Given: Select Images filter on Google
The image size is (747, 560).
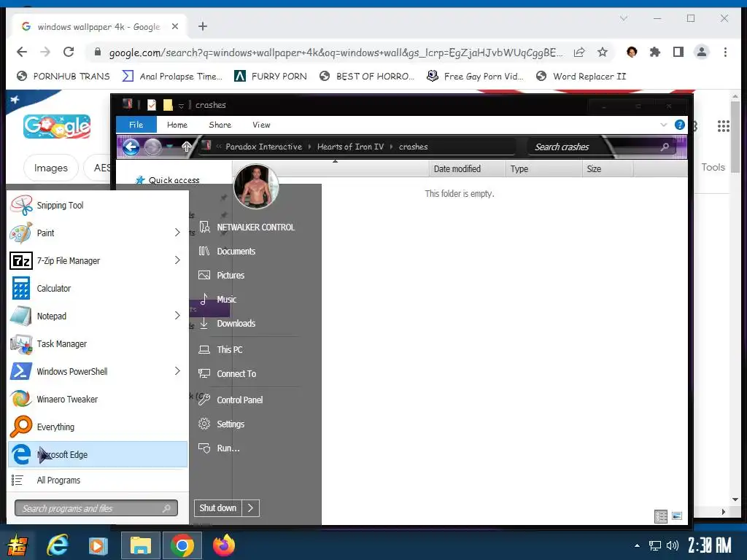Looking at the screenshot, I should tap(51, 168).
